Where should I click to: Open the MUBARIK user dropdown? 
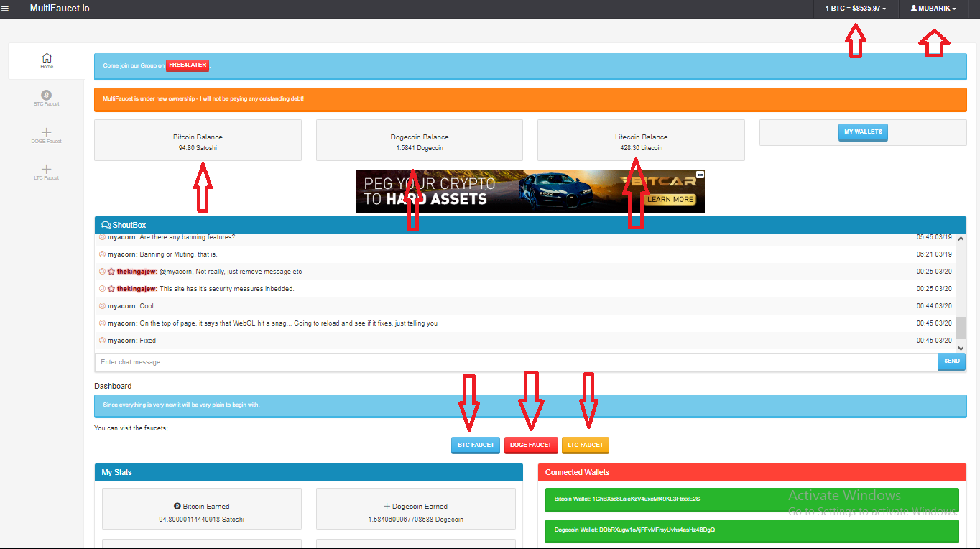pos(933,9)
